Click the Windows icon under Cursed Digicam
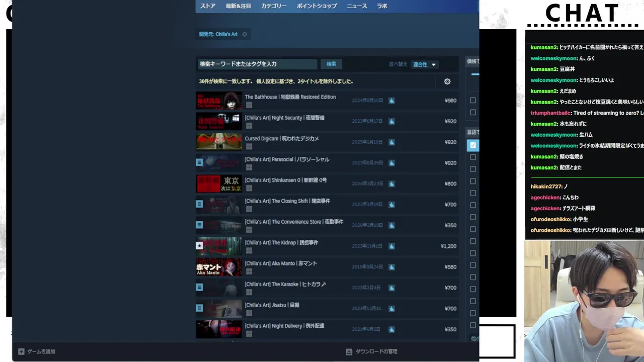 click(249, 147)
